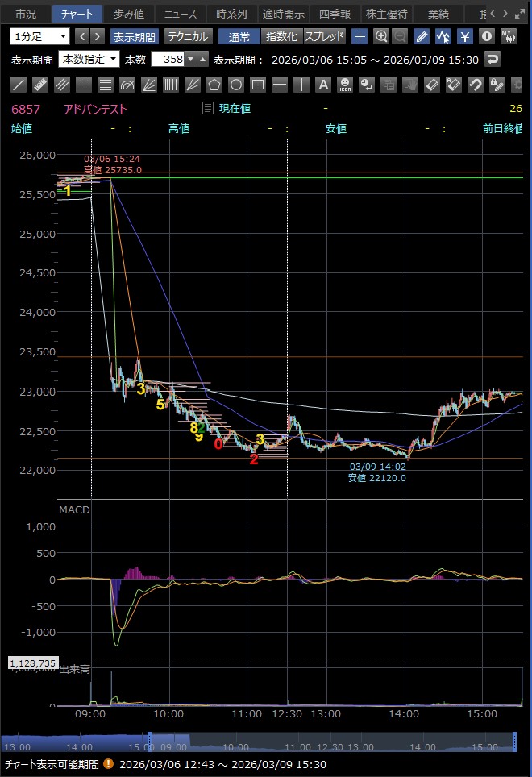Open dropdown arrow beside bar count 358
Viewport: 532px width, 777px height.
190,59
